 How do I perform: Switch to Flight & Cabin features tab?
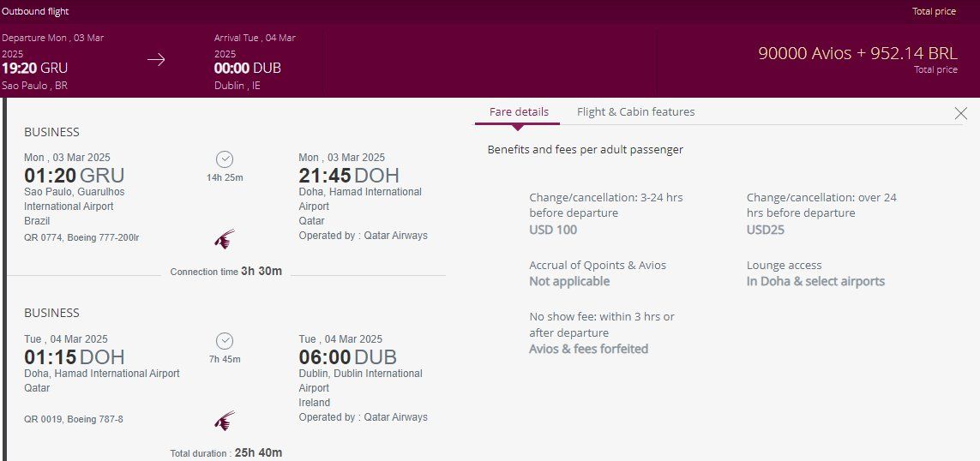pos(635,112)
